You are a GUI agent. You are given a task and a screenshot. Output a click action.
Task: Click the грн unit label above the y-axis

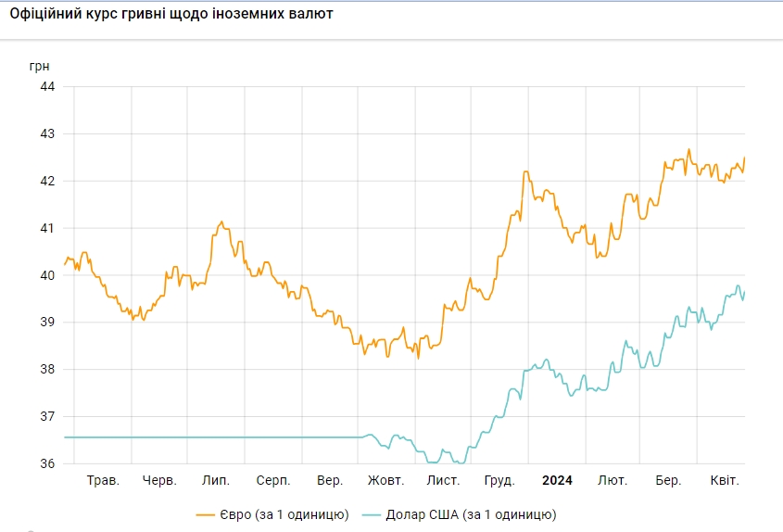[40, 66]
